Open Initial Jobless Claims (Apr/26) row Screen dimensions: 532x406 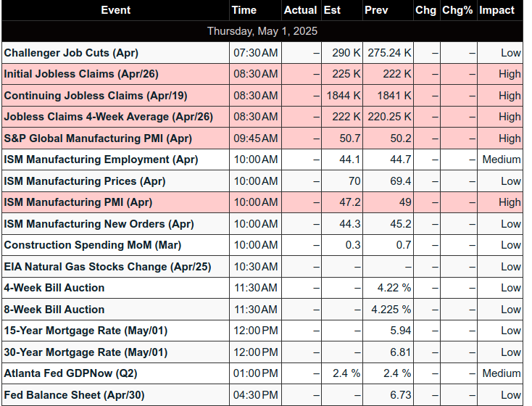(262, 74)
